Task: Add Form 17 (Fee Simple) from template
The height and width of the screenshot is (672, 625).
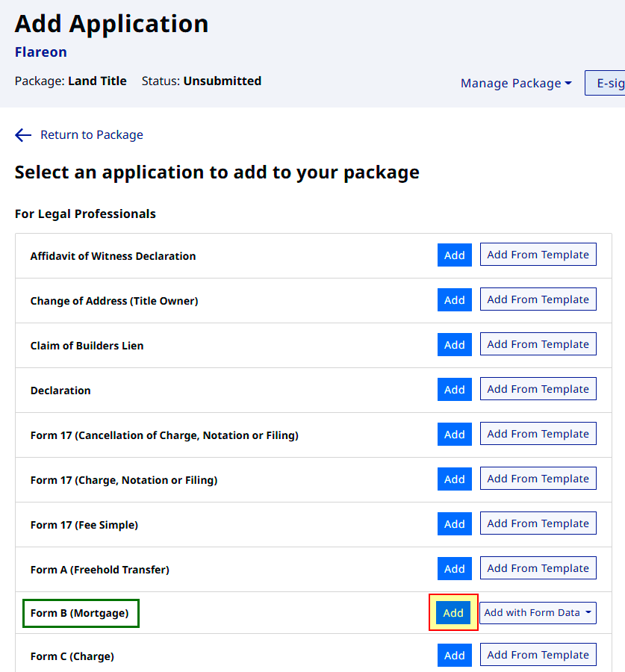Action: (x=538, y=523)
